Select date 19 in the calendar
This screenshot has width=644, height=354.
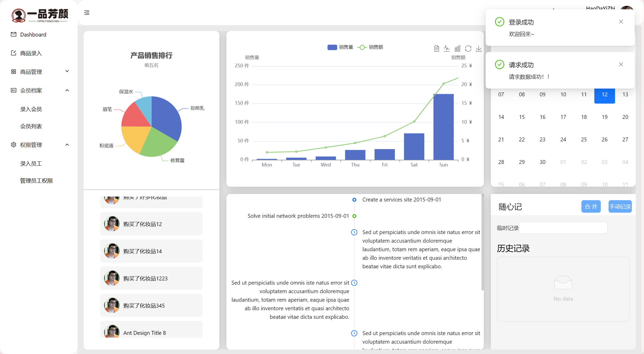point(604,117)
